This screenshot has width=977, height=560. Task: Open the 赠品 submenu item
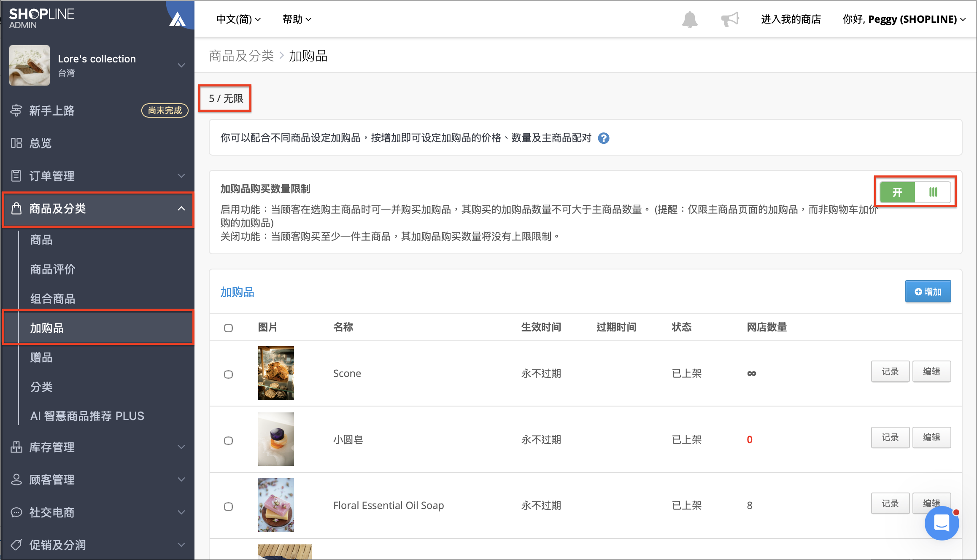[x=41, y=357]
